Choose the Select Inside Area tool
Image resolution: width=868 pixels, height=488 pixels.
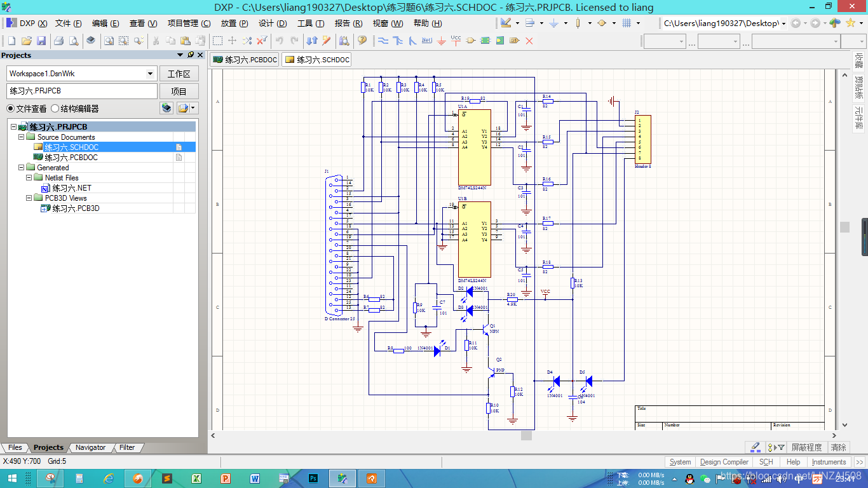217,41
